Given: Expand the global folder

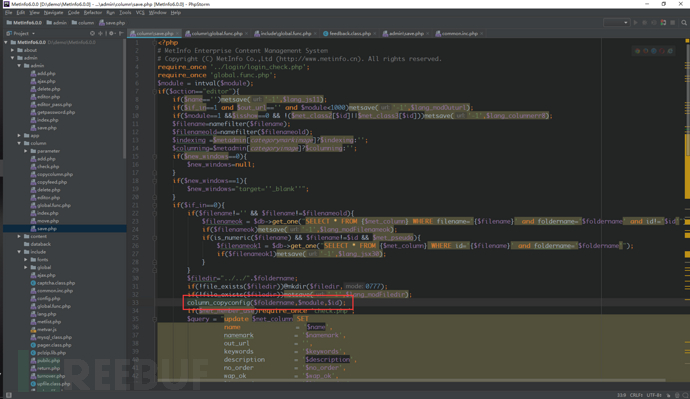Looking at the screenshot, I should [26, 267].
